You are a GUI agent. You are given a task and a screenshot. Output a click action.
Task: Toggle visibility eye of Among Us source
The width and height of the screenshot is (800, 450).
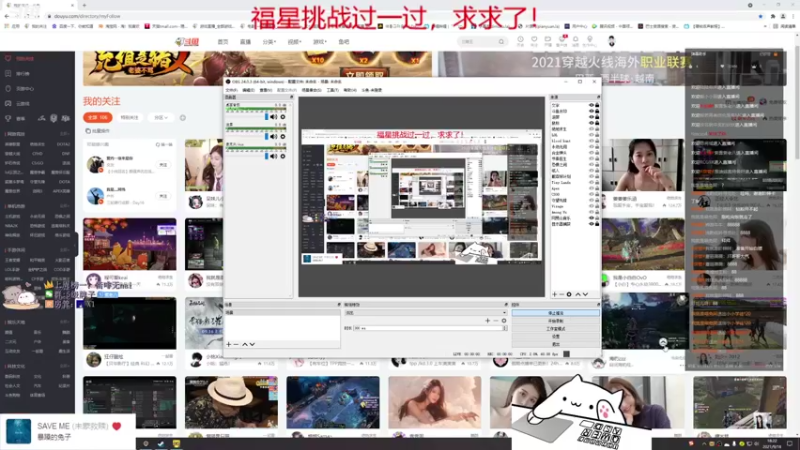[591, 212]
